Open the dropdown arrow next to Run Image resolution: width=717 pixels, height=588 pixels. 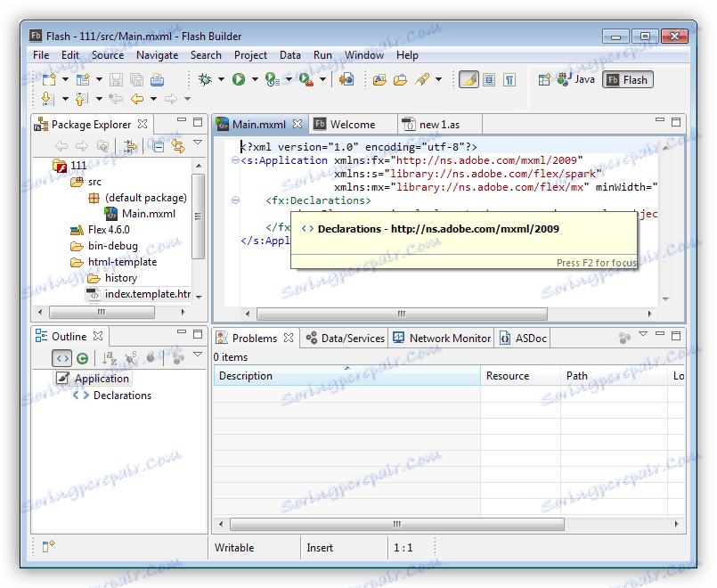tap(254, 79)
